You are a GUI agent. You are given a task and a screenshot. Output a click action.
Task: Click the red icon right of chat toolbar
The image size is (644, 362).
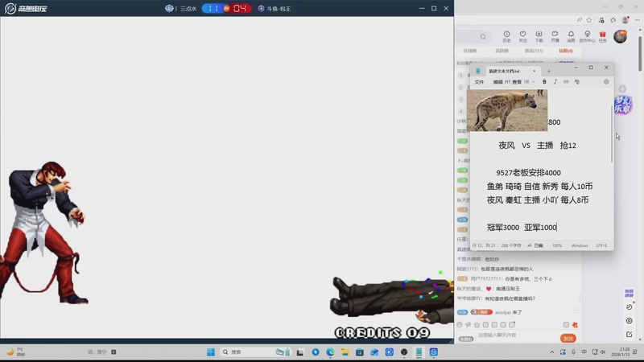click(x=575, y=325)
